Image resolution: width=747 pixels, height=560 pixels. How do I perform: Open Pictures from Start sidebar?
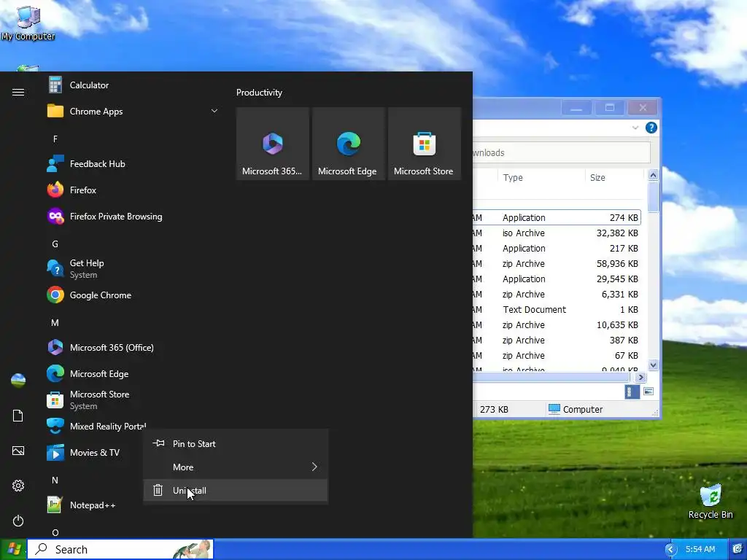click(x=18, y=451)
